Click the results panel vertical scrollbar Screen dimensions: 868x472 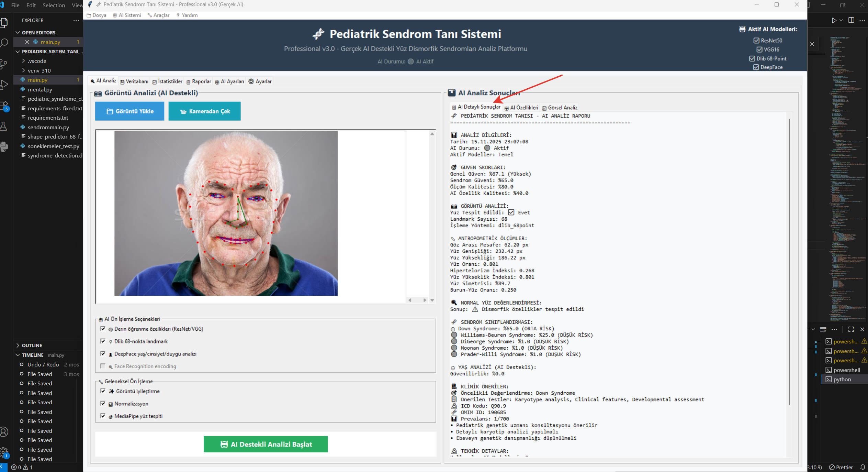(789, 261)
